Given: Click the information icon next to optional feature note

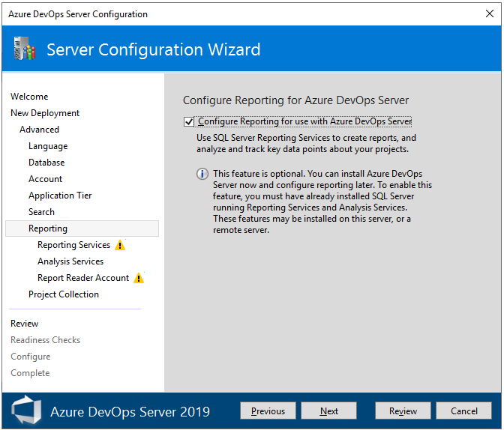Looking at the screenshot, I should tap(202, 174).
